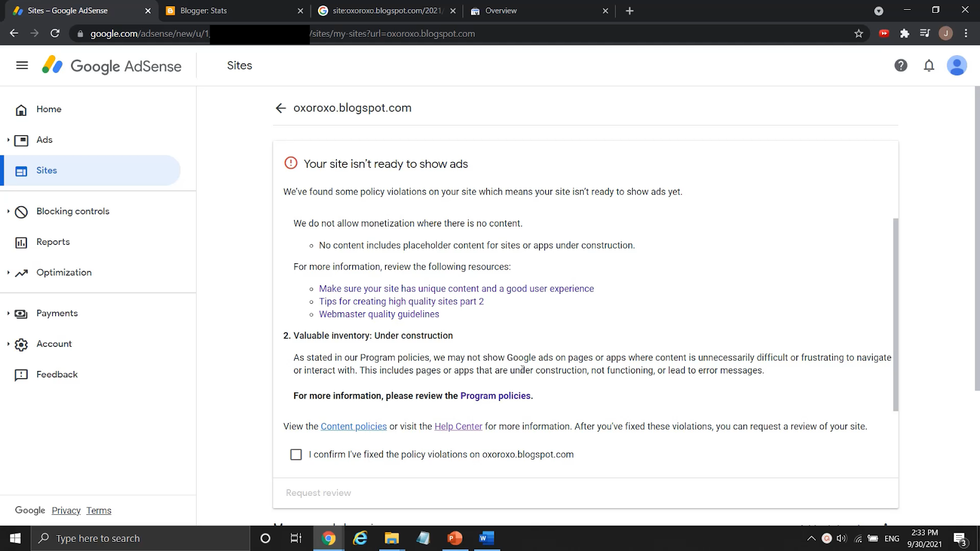Click the Ads sidebar icon

pos(21,140)
